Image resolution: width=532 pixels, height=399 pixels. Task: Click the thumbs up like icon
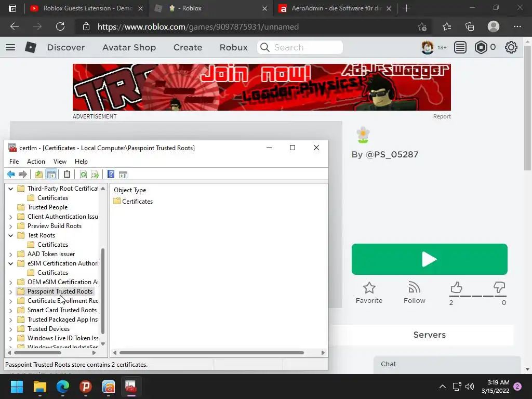456,287
